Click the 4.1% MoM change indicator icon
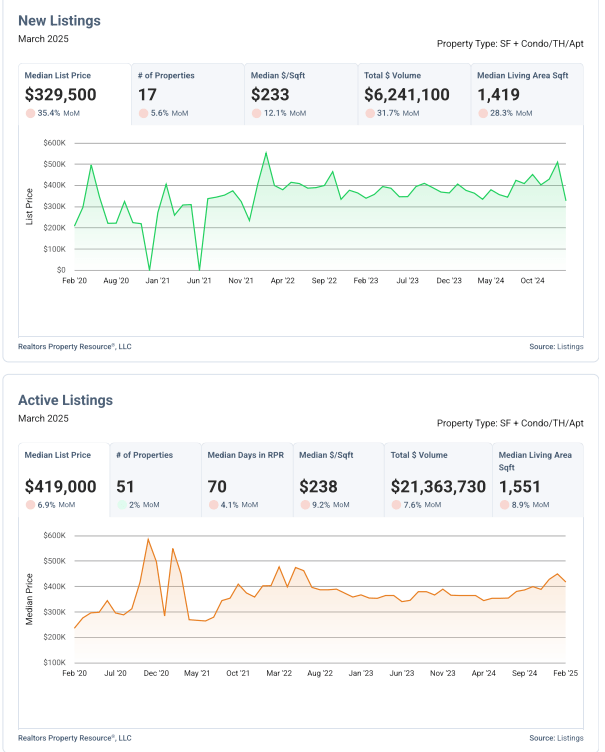The width and height of the screenshot is (605, 752). click(x=214, y=505)
